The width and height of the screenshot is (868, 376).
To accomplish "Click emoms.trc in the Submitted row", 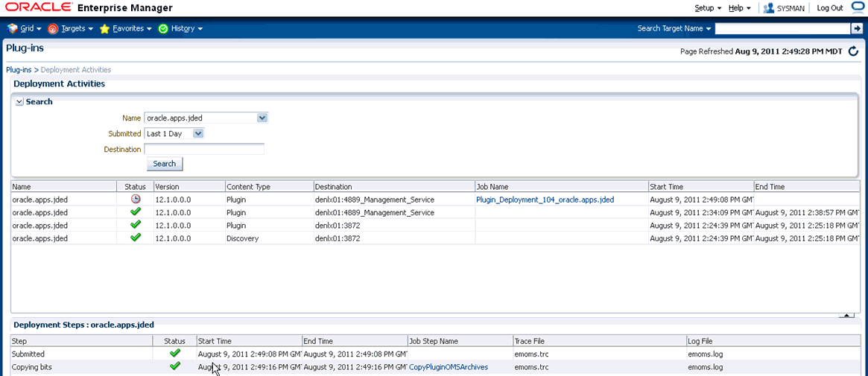I will (x=531, y=354).
